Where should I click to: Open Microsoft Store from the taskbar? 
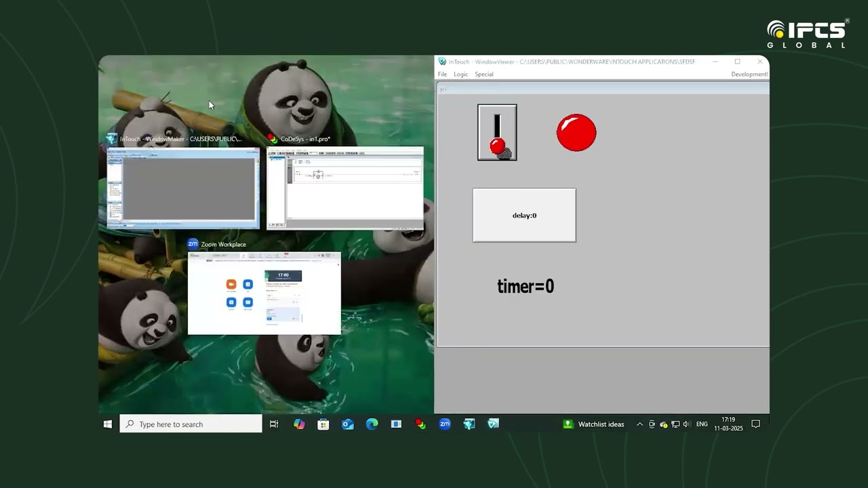tap(323, 424)
